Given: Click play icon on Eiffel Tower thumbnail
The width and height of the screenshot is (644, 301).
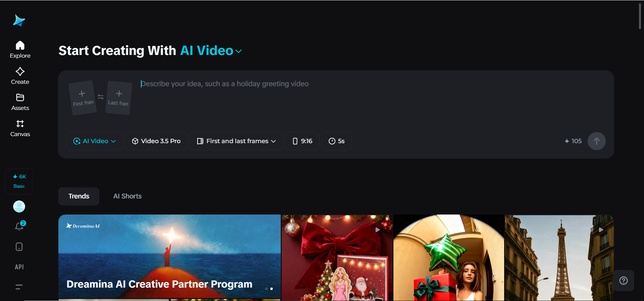Looking at the screenshot, I should click(601, 230).
